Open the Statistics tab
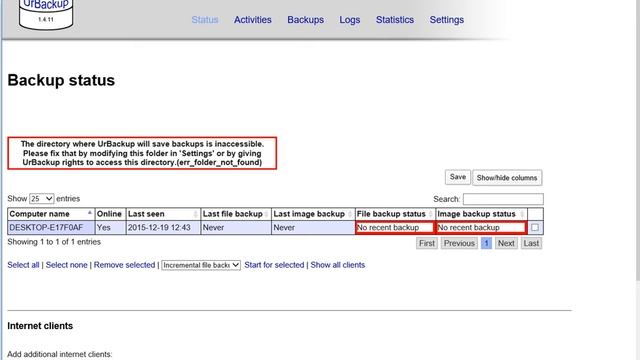This screenshot has width=640, height=360. (x=395, y=20)
